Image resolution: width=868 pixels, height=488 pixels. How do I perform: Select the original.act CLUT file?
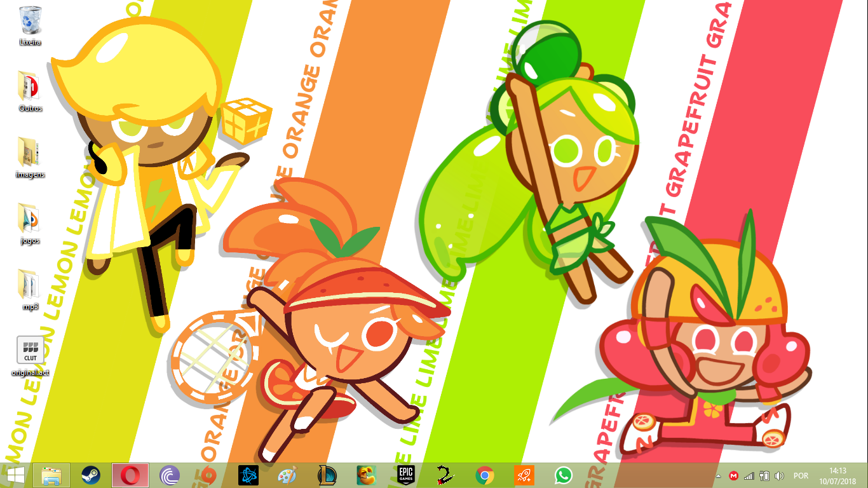(30, 356)
